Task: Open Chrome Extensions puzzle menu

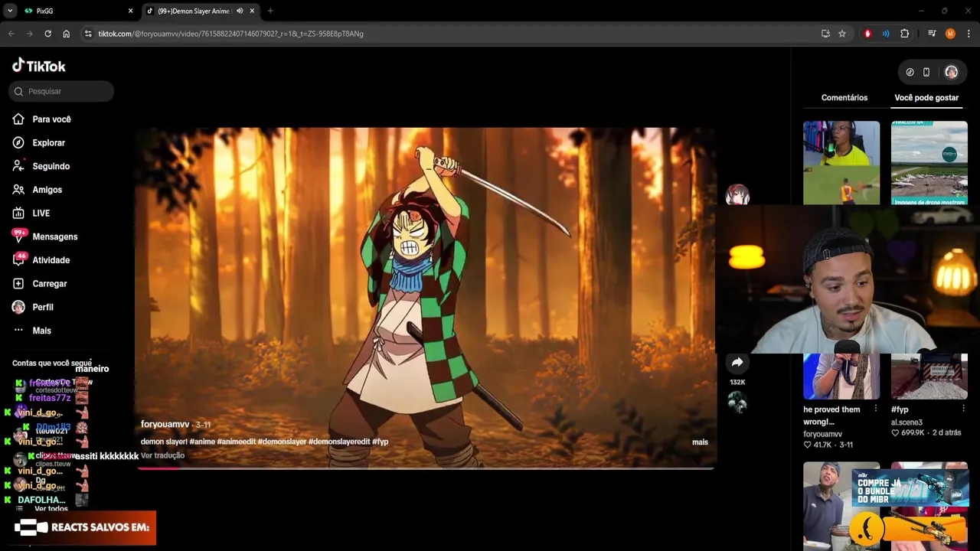Action: tap(904, 34)
